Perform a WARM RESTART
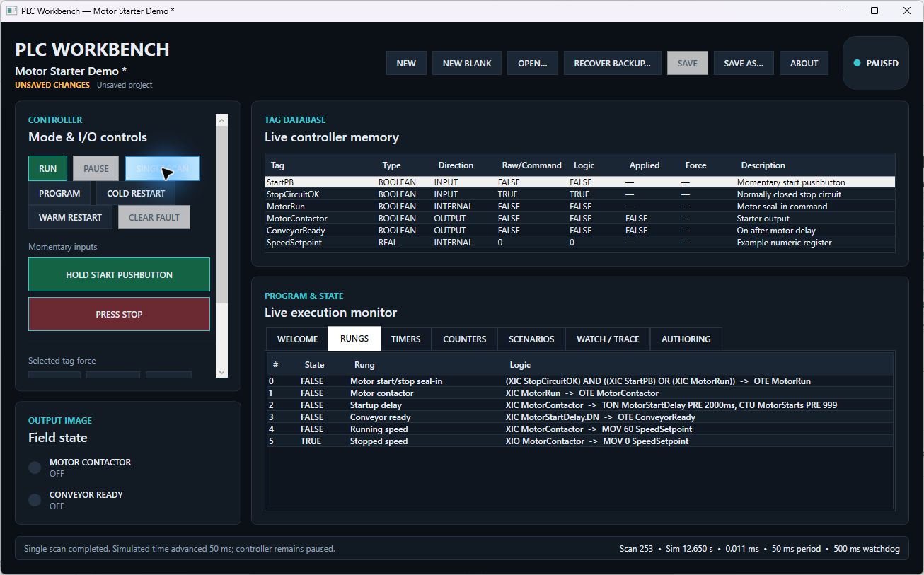924x575 pixels. 70,217
